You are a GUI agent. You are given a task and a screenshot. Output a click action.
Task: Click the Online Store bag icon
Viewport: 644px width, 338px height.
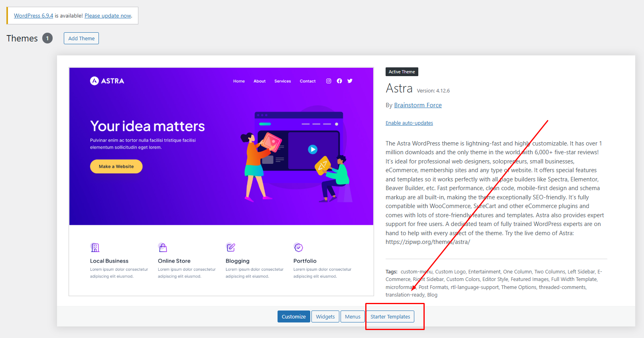[x=163, y=248]
